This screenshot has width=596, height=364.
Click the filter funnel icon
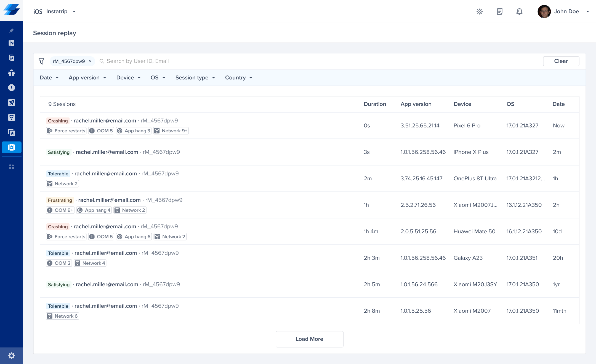point(41,61)
